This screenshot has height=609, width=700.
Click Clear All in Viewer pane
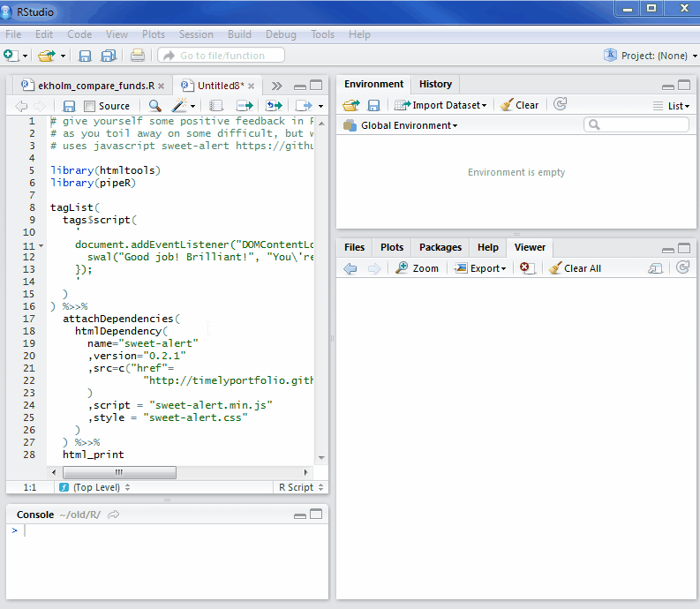[x=575, y=268]
